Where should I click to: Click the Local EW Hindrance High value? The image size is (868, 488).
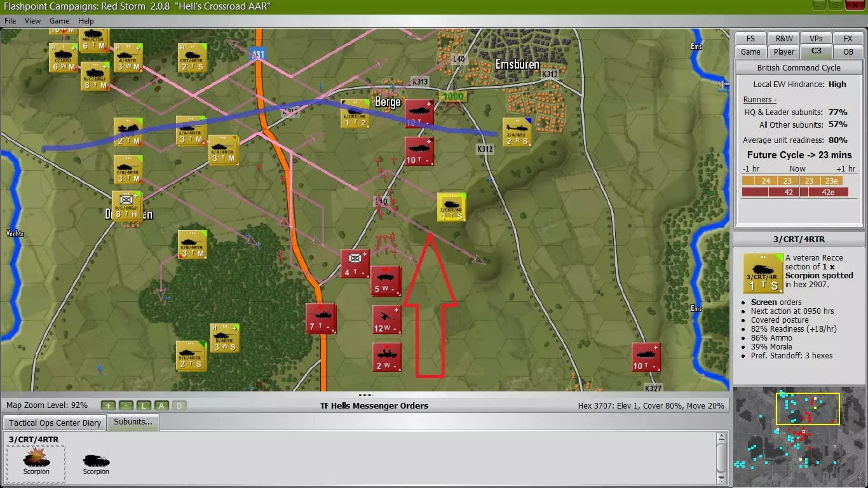pos(837,84)
